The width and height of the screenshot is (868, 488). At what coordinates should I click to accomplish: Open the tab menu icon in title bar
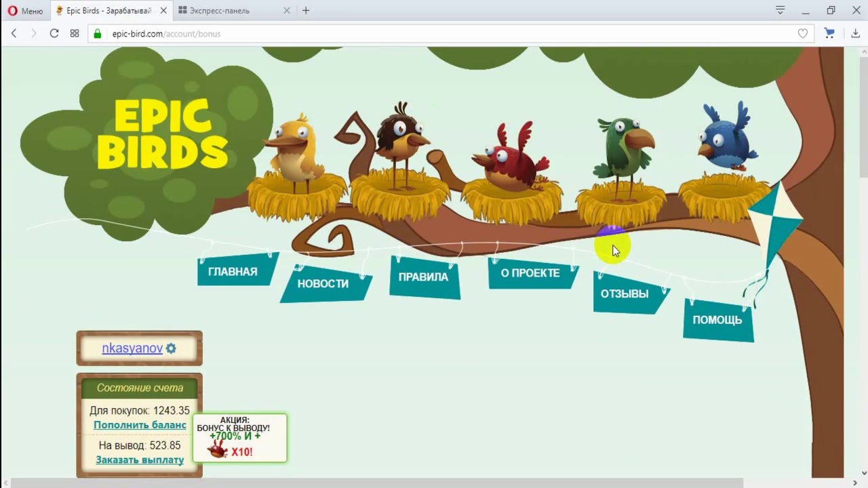pos(781,10)
